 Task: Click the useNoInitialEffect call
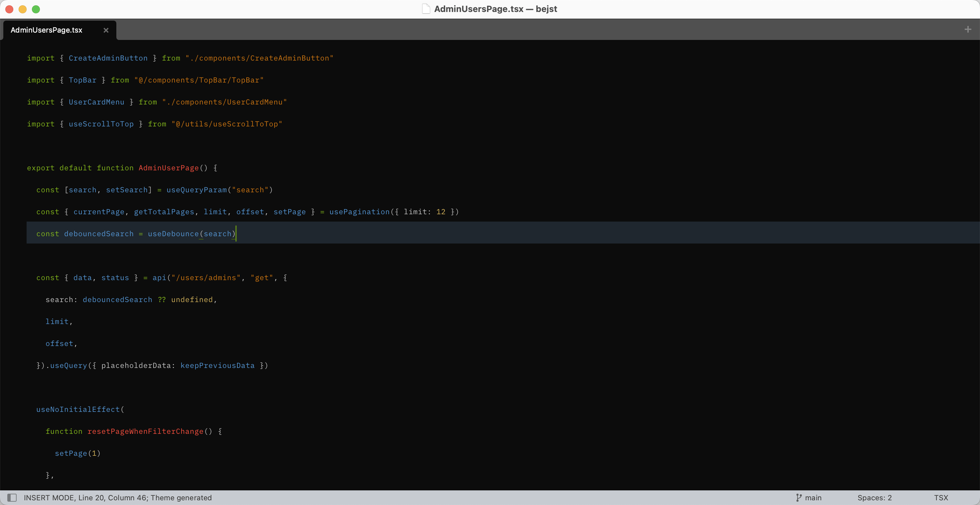tap(78, 410)
